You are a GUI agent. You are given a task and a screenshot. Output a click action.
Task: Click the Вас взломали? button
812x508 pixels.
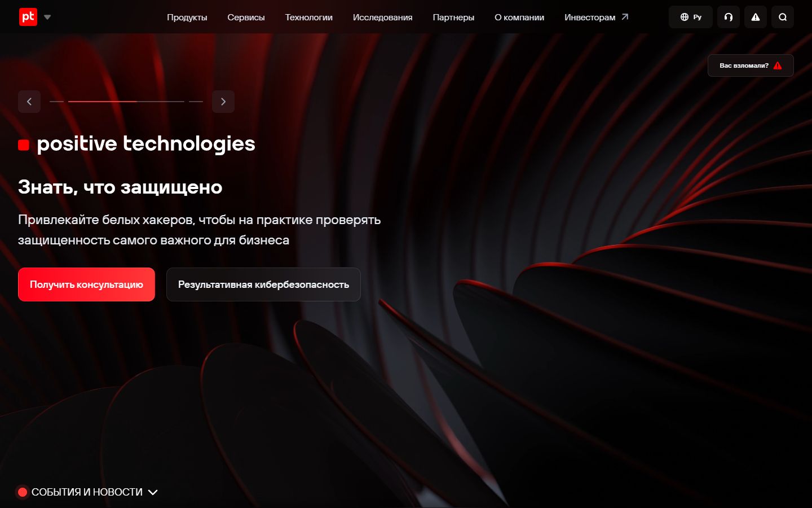tap(751, 65)
